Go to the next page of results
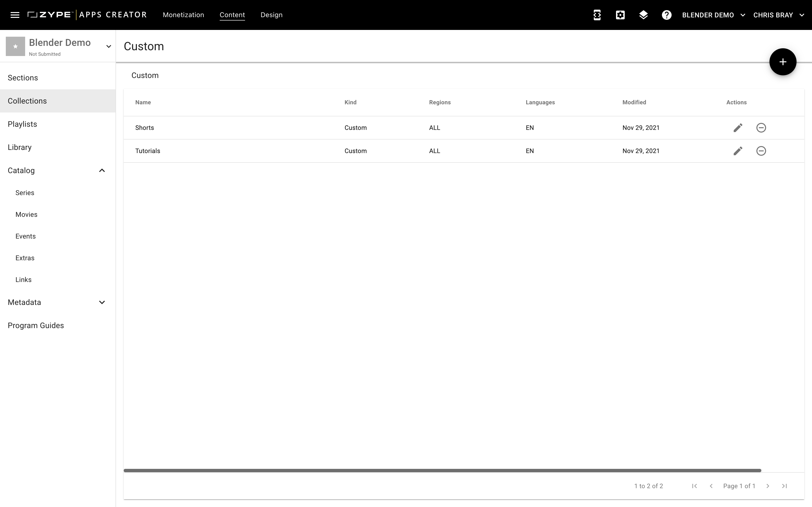 point(768,486)
